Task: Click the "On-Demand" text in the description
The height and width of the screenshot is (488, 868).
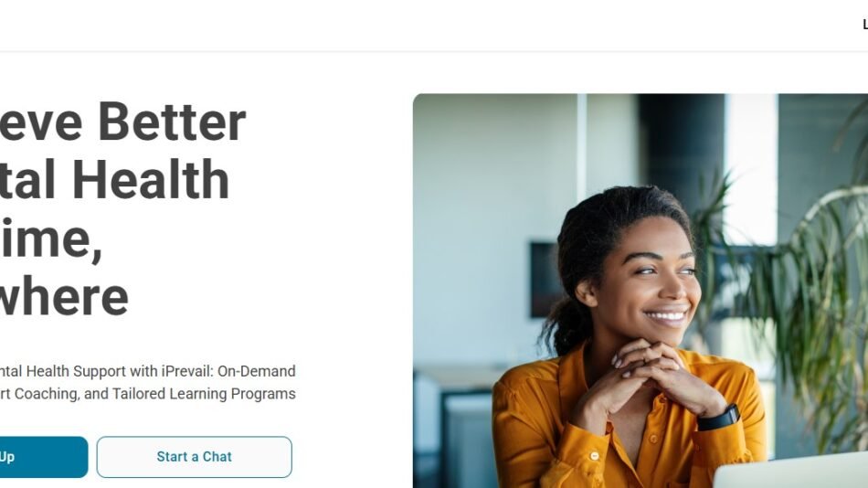Action: pyautogui.click(x=257, y=371)
